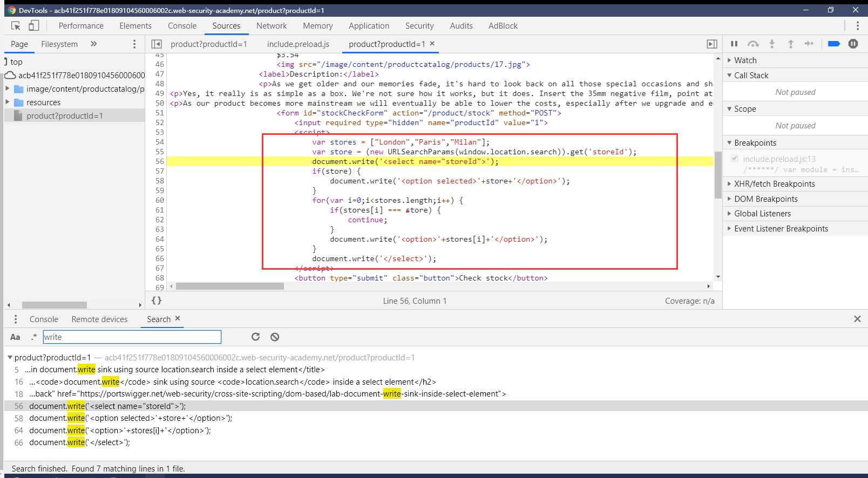Select product?productId=1 file in navigator tree
The width and height of the screenshot is (868, 478).
point(74,115)
